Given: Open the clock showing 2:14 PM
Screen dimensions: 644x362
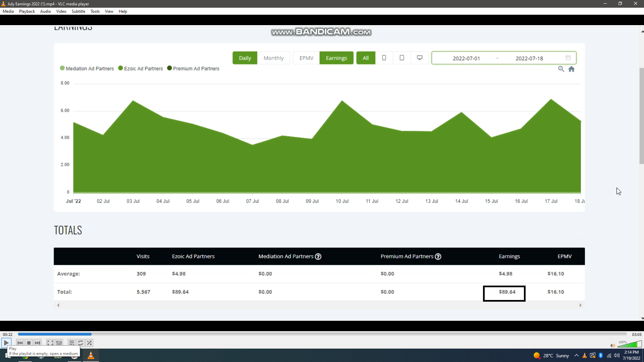Looking at the screenshot, I should tap(631, 355).
